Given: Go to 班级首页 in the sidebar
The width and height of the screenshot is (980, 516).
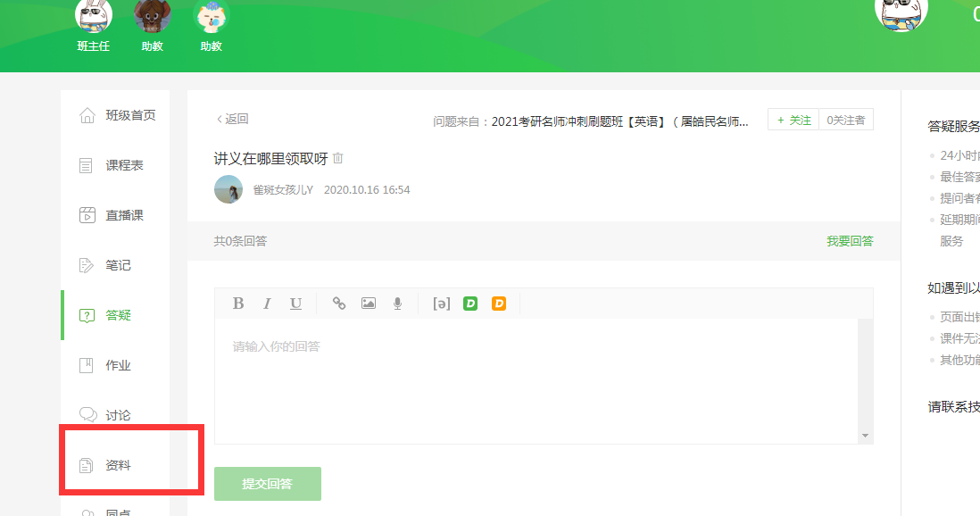Looking at the screenshot, I should (129, 115).
